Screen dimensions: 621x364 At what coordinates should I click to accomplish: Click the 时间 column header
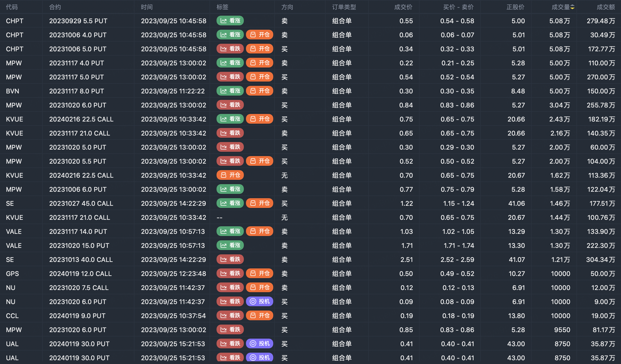(x=147, y=7)
